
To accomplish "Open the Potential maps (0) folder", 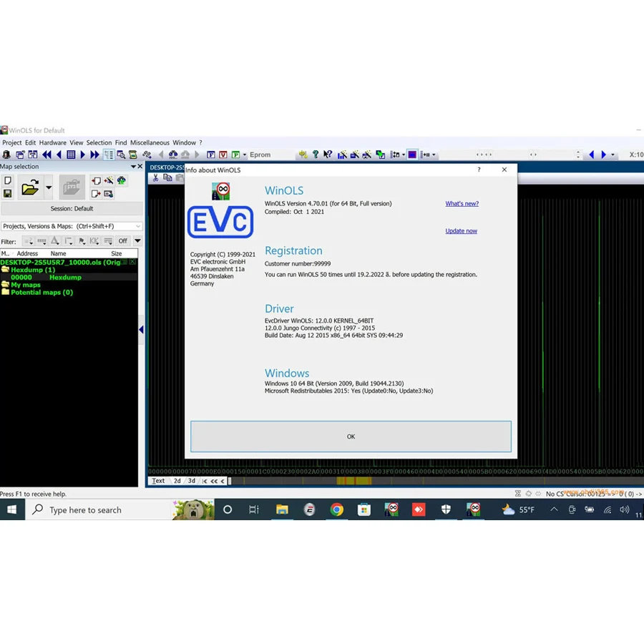I will pyautogui.click(x=37, y=293).
